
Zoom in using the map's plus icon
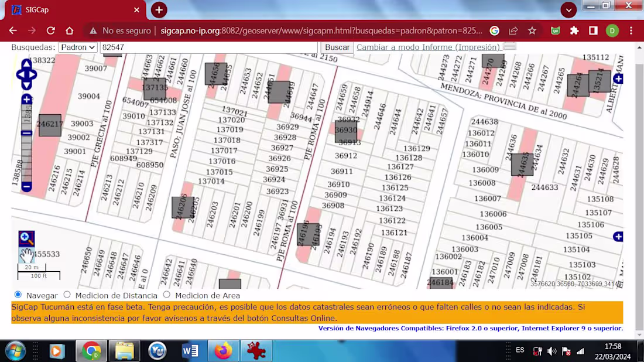(x=26, y=100)
